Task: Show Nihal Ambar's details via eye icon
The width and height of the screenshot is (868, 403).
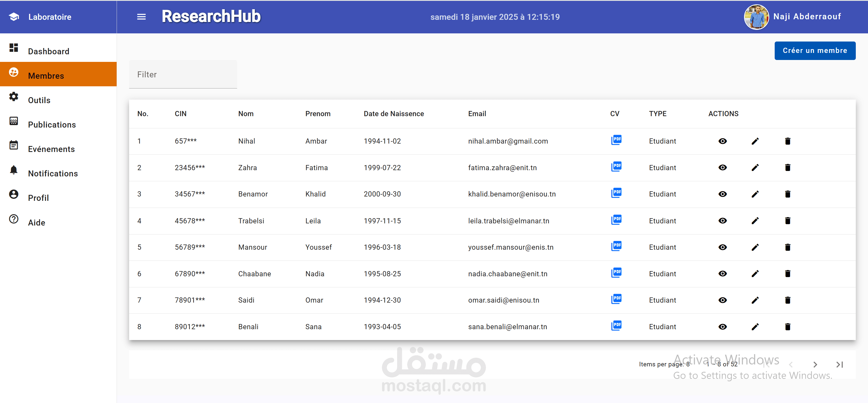Action: [722, 141]
